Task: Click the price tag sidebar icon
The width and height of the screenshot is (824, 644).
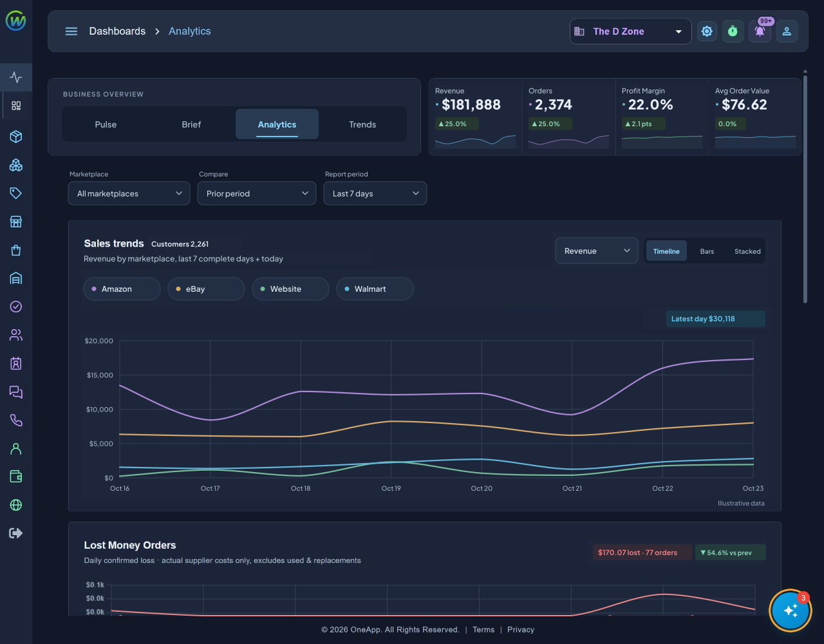Action: (16, 193)
